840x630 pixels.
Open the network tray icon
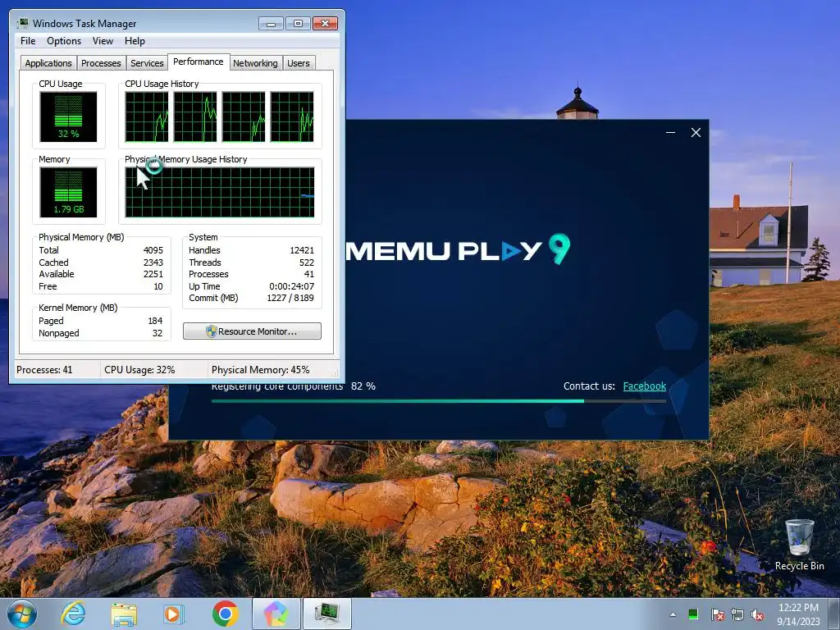click(737, 614)
